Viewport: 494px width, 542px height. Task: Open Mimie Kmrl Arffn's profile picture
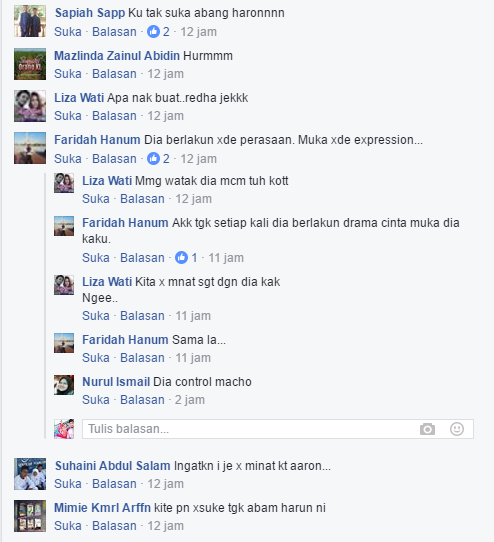tap(30, 516)
